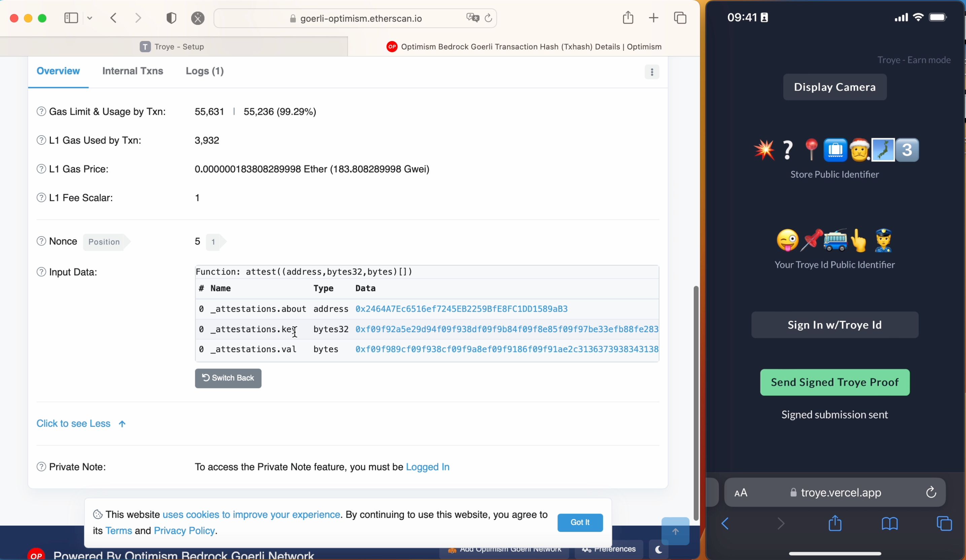Reload page in phone Safari
Image resolution: width=966 pixels, height=560 pixels.
click(931, 492)
